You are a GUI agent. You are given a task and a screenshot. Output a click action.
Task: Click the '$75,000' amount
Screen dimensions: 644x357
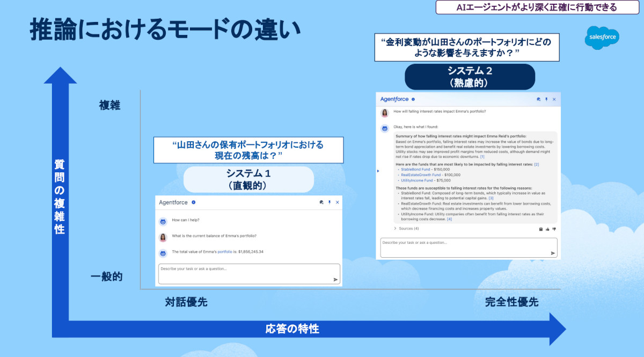[444, 180]
